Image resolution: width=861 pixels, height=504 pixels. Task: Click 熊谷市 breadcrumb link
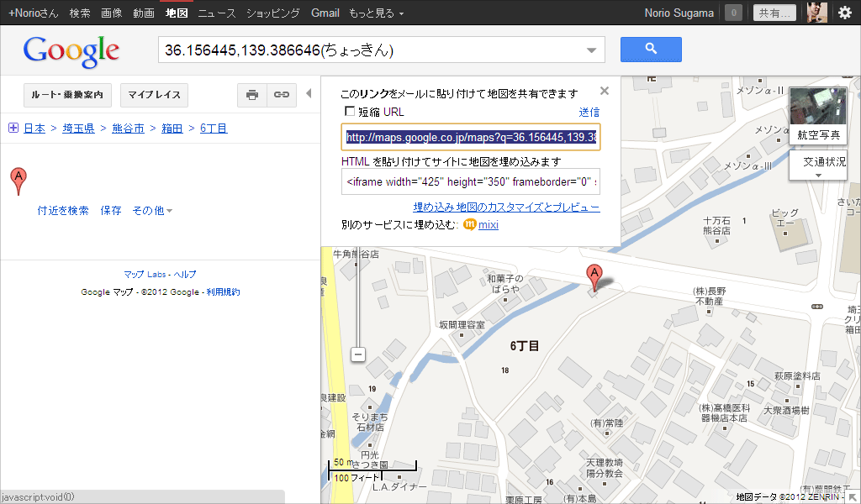(128, 128)
